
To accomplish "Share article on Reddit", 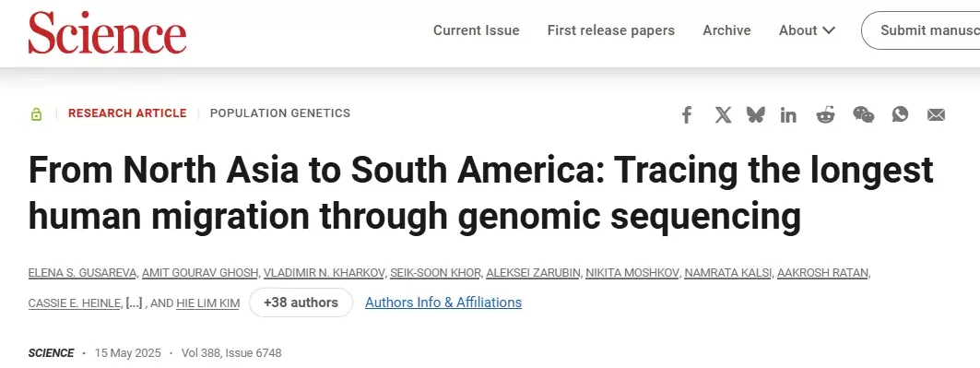I will point(825,115).
